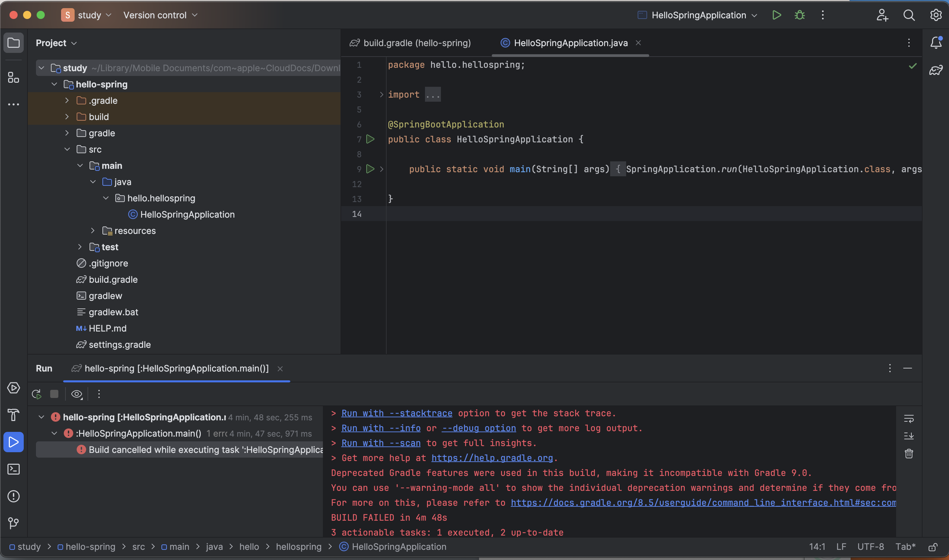This screenshot has height=560, width=949.
Task: Open the Version control dropdown
Action: 160,15
